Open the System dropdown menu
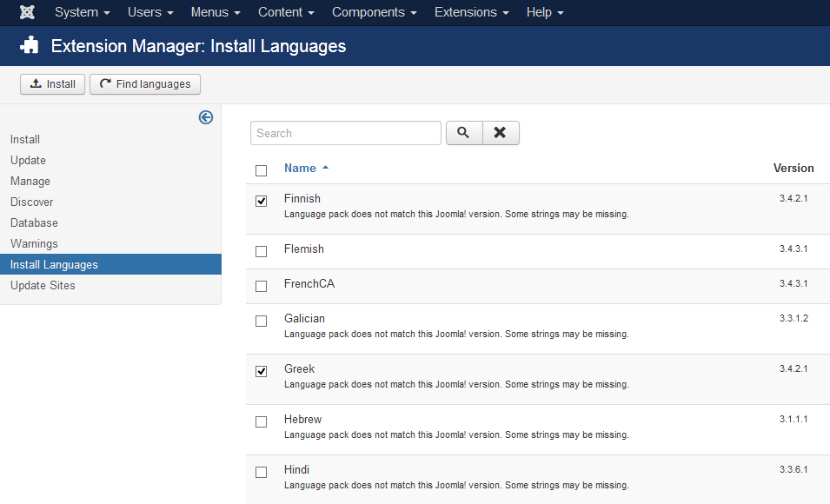This screenshot has width=830, height=504. tap(82, 12)
